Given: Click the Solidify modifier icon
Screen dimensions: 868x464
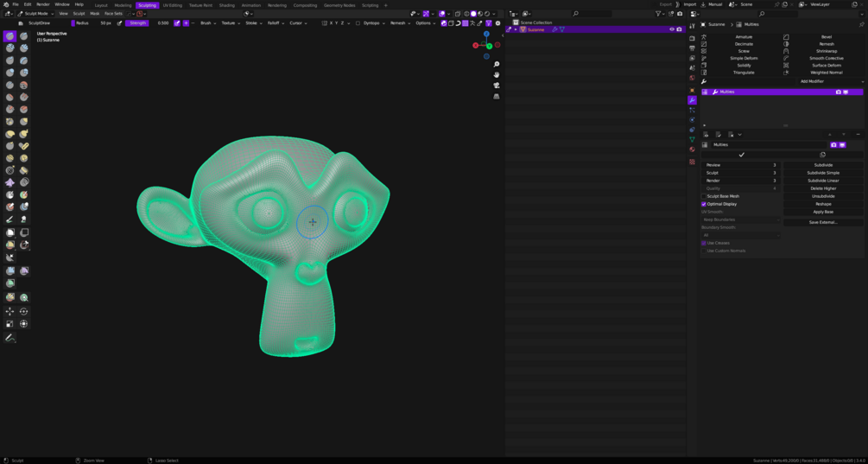Looking at the screenshot, I should 704,66.
